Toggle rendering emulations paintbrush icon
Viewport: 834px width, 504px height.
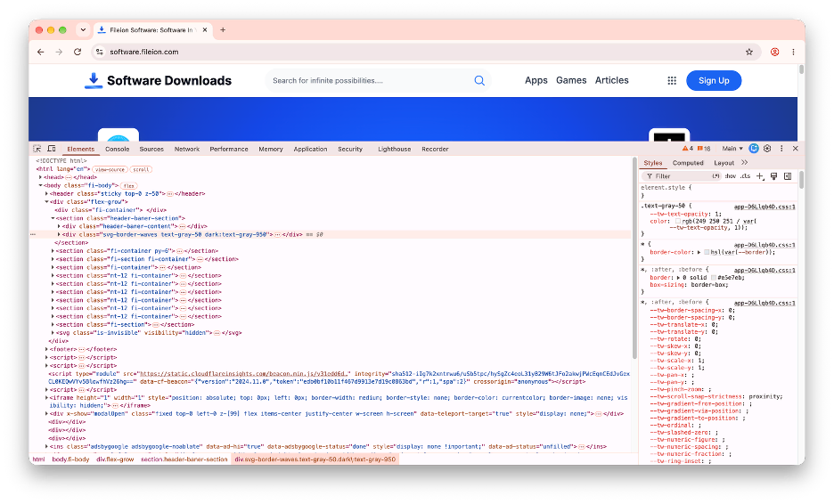(x=774, y=176)
